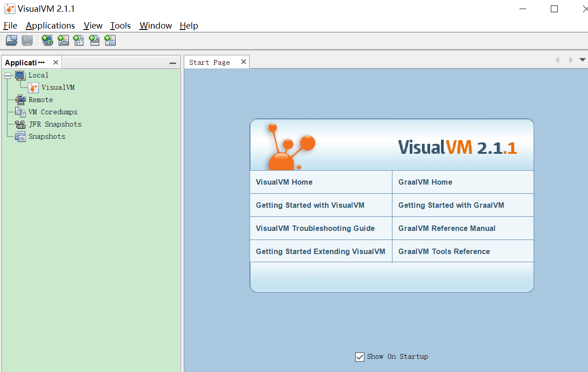Open VisualVM Troubleshooting Guide link
This screenshot has width=588, height=372.
(x=315, y=228)
